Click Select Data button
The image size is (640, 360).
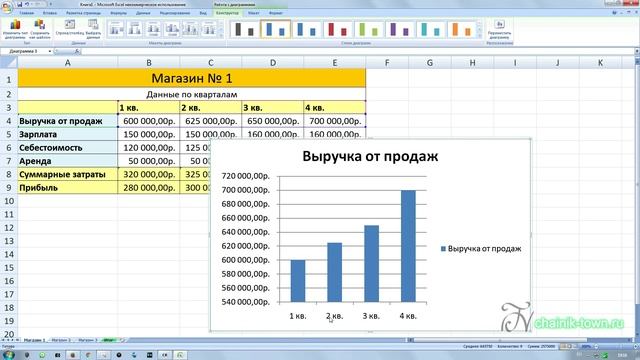coord(93,29)
